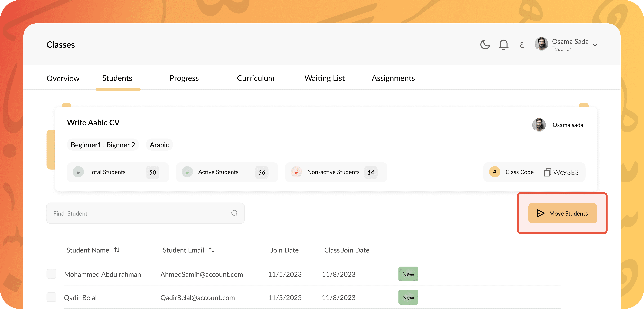Click the red Non-active Students hash icon

tap(296, 172)
